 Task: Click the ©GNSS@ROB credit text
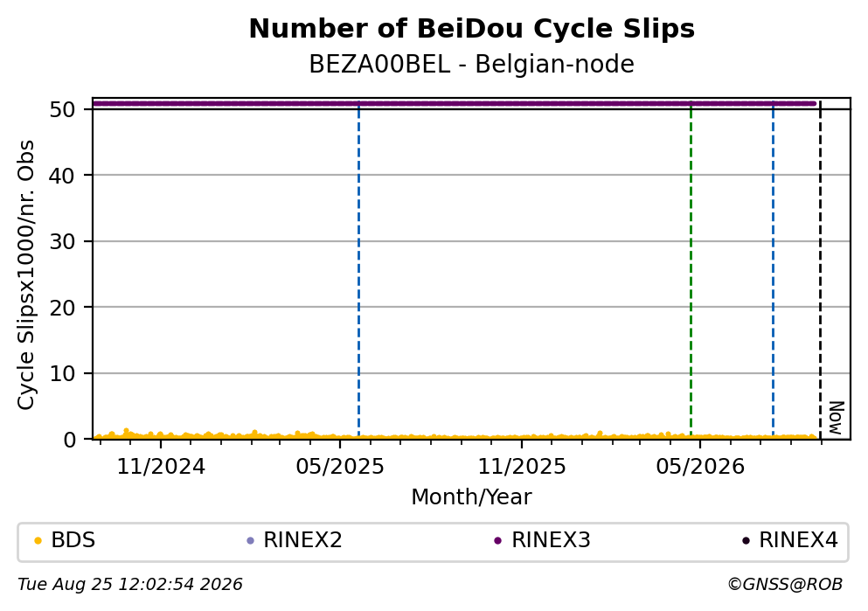(785, 585)
